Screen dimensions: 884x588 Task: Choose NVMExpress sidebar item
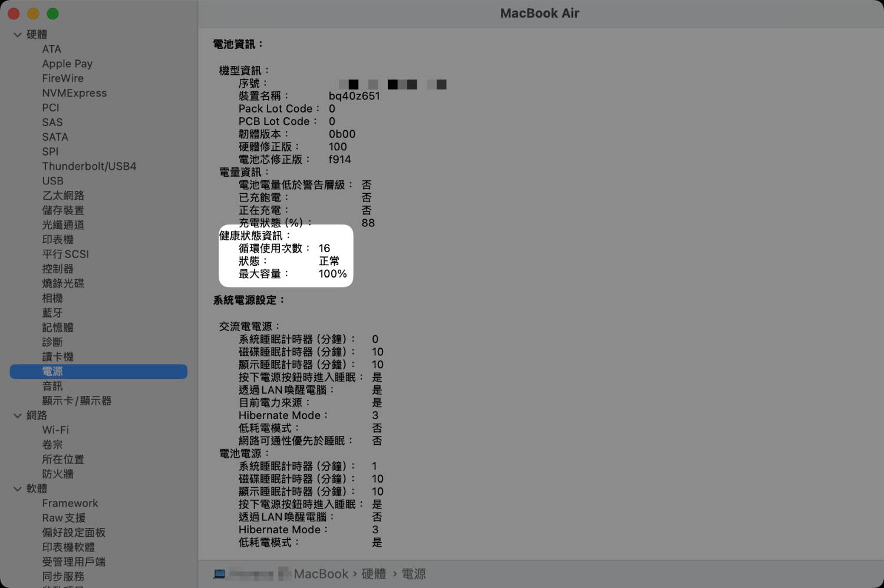[x=74, y=93]
